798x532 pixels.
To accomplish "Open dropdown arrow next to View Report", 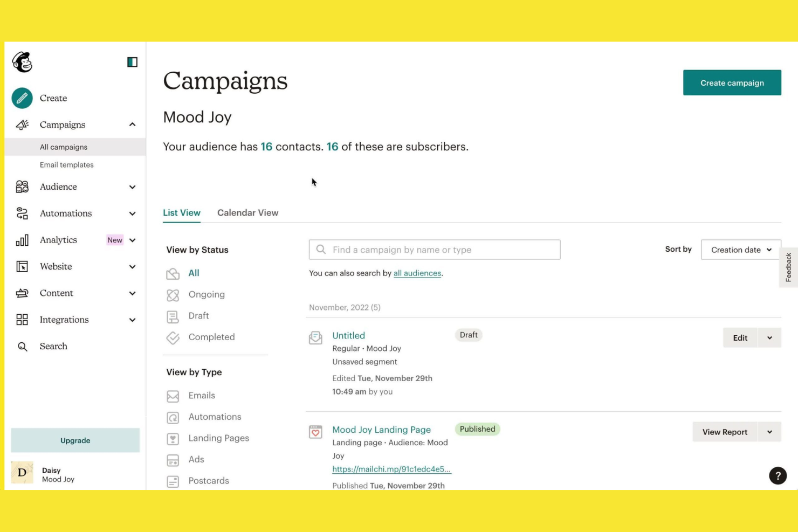I will [769, 432].
